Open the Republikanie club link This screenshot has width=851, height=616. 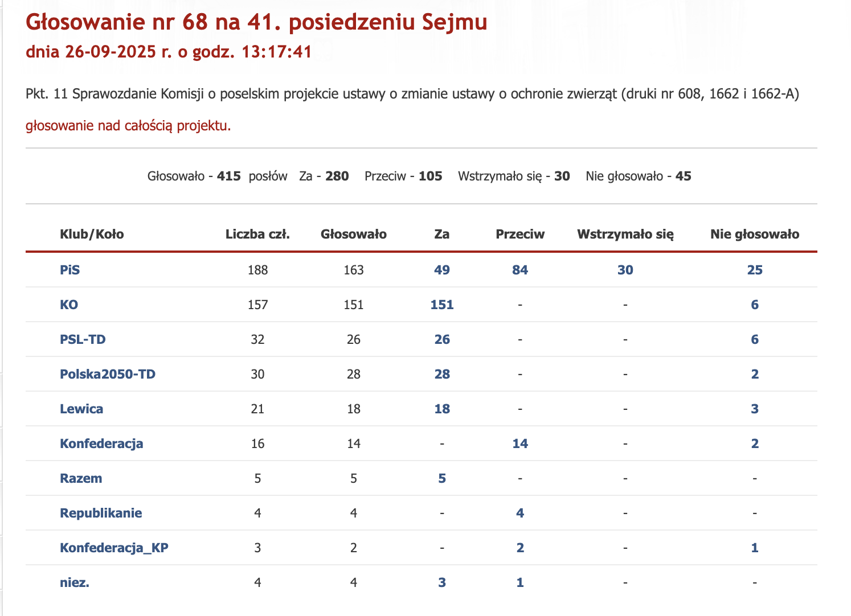tap(101, 513)
